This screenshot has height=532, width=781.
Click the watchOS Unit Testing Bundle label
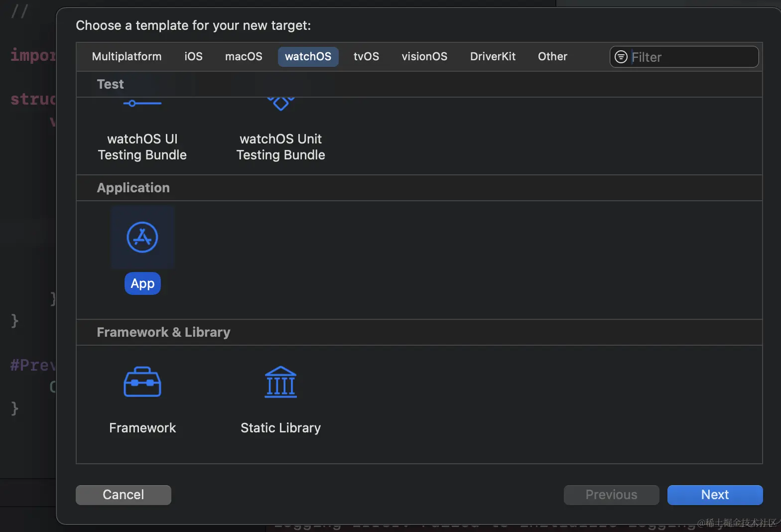pos(280,147)
